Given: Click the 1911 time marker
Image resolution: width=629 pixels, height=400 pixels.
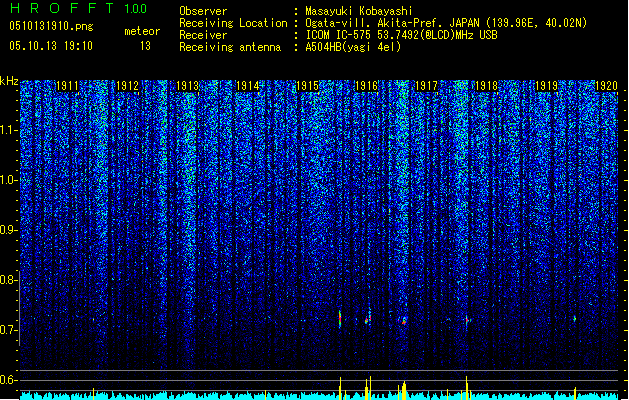Looking at the screenshot, I should [67, 86].
